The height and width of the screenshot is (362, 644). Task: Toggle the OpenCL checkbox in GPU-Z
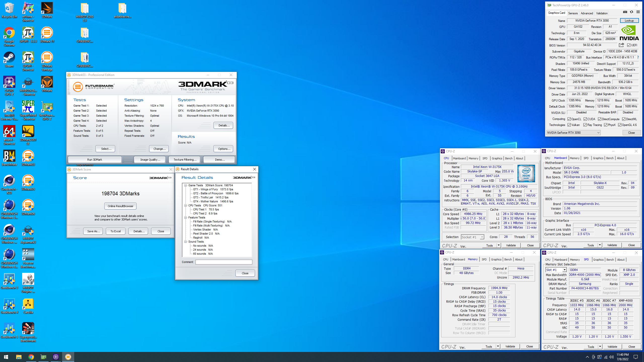[x=569, y=119]
